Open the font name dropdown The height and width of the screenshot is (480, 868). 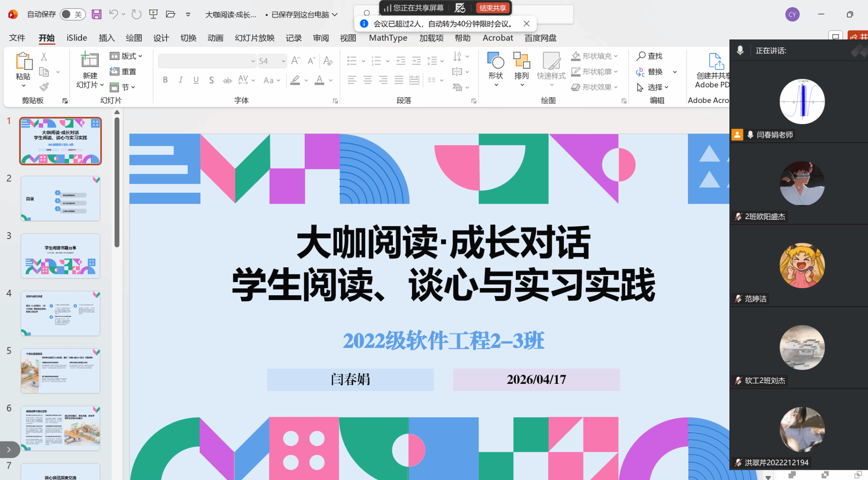point(253,61)
